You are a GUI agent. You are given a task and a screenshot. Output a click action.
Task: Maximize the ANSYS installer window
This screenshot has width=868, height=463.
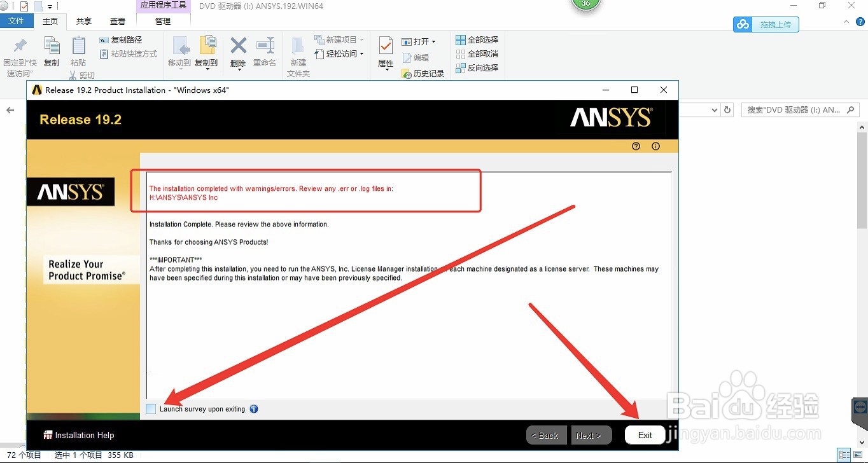(x=634, y=90)
